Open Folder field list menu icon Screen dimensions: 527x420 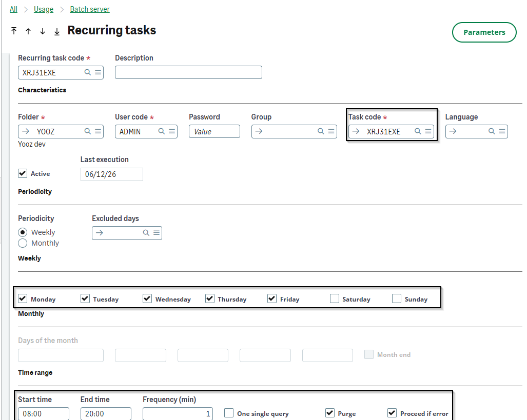click(98, 131)
